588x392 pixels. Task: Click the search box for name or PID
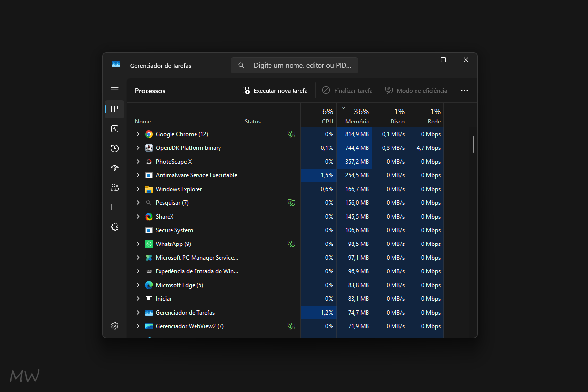294,65
